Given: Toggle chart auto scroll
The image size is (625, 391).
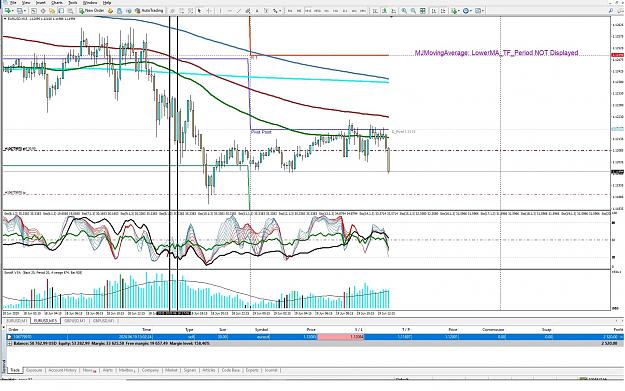Looking at the screenshot, I should point(434,11).
